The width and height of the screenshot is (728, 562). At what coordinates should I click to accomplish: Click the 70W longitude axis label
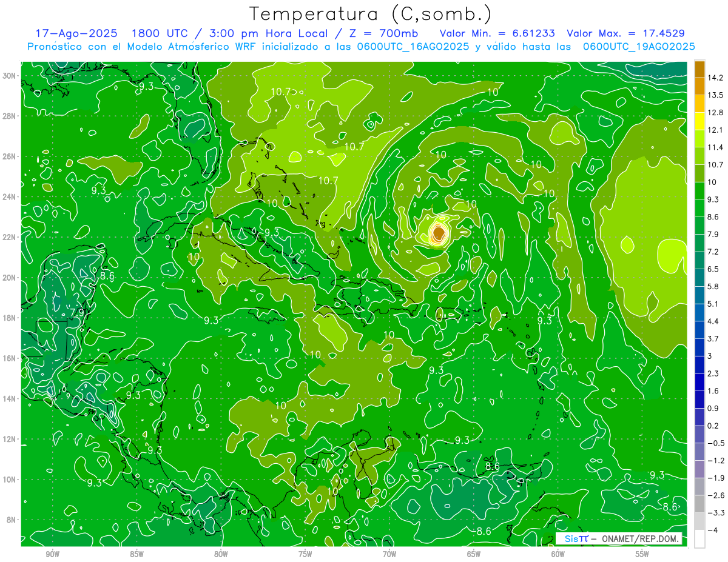point(389,554)
